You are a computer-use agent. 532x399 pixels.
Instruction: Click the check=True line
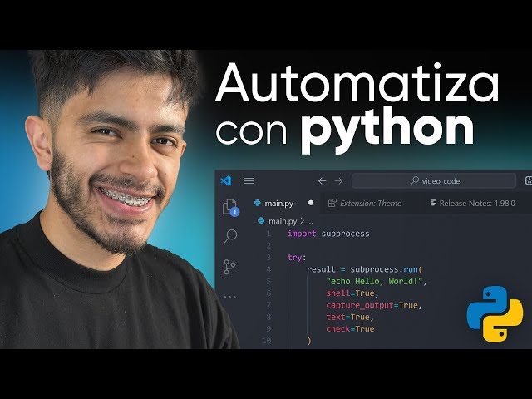pos(350,329)
